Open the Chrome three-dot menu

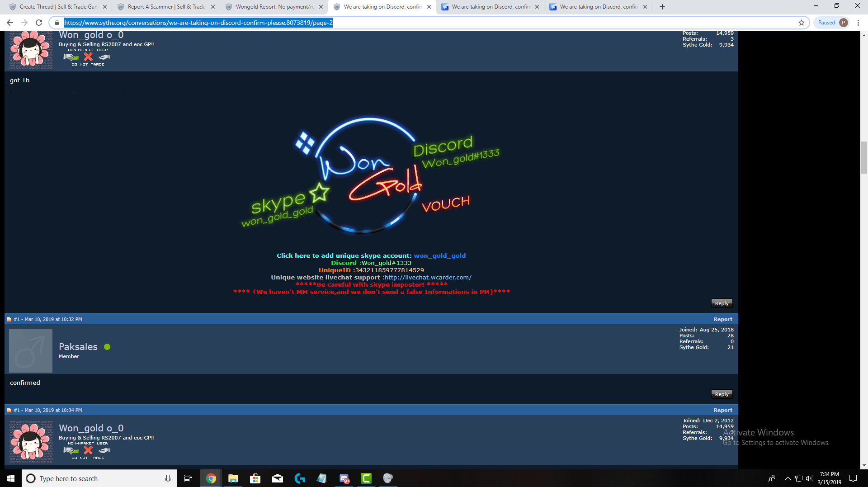click(858, 23)
